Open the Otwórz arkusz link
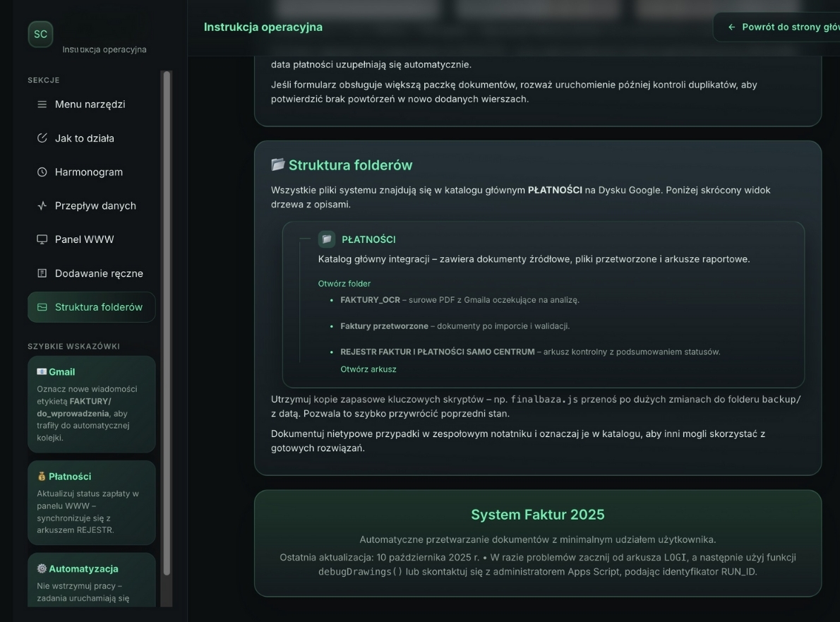This screenshot has height=622, width=840. pos(369,369)
